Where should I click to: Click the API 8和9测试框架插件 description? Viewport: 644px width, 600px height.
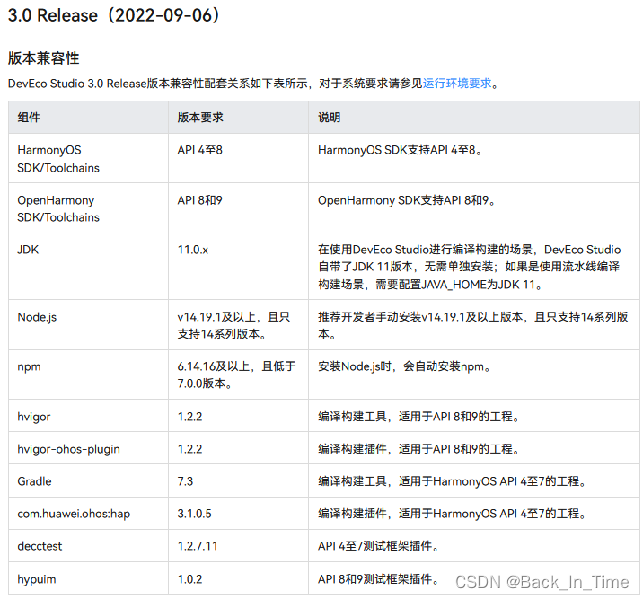pos(377,579)
